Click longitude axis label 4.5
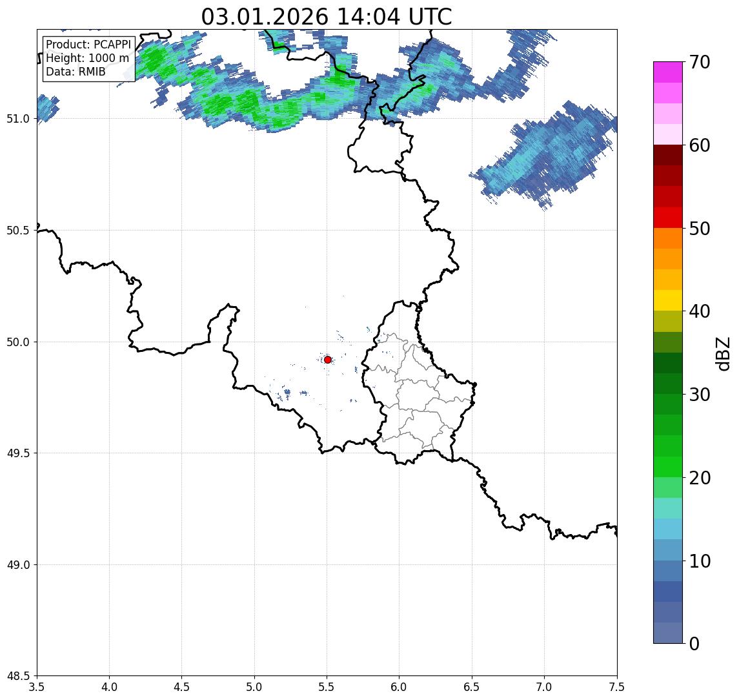 (x=182, y=687)
